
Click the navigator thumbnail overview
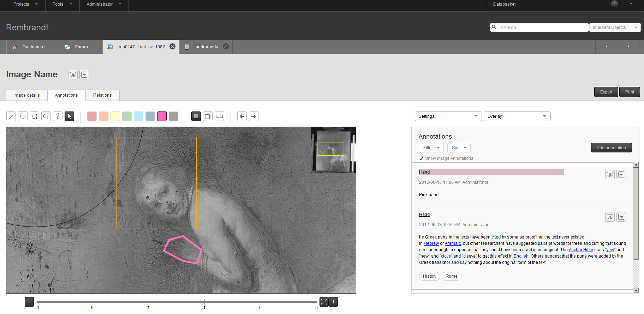333,150
